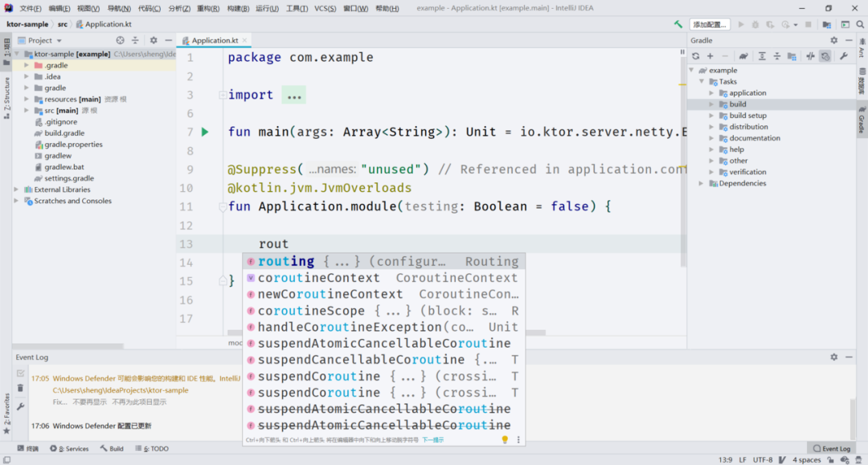Select routing in the completion popup
This screenshot has width=868, height=465.
coord(286,261)
